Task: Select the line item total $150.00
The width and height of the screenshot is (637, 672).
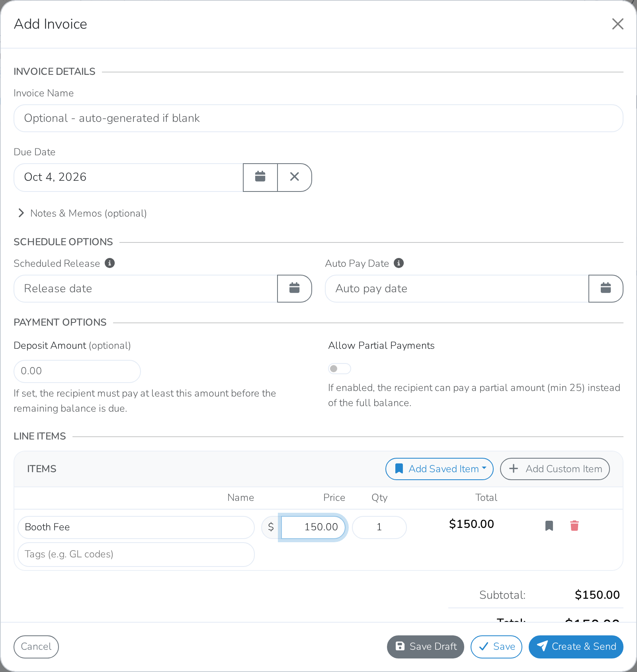Action: pos(471,524)
